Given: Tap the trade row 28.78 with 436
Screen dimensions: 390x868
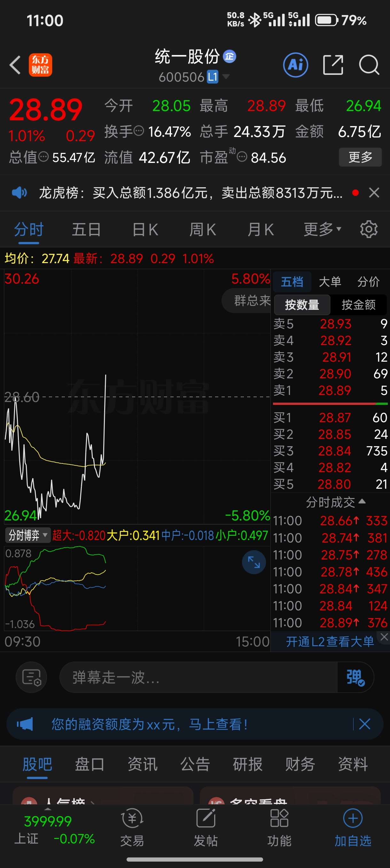Looking at the screenshot, I should pos(330,572).
